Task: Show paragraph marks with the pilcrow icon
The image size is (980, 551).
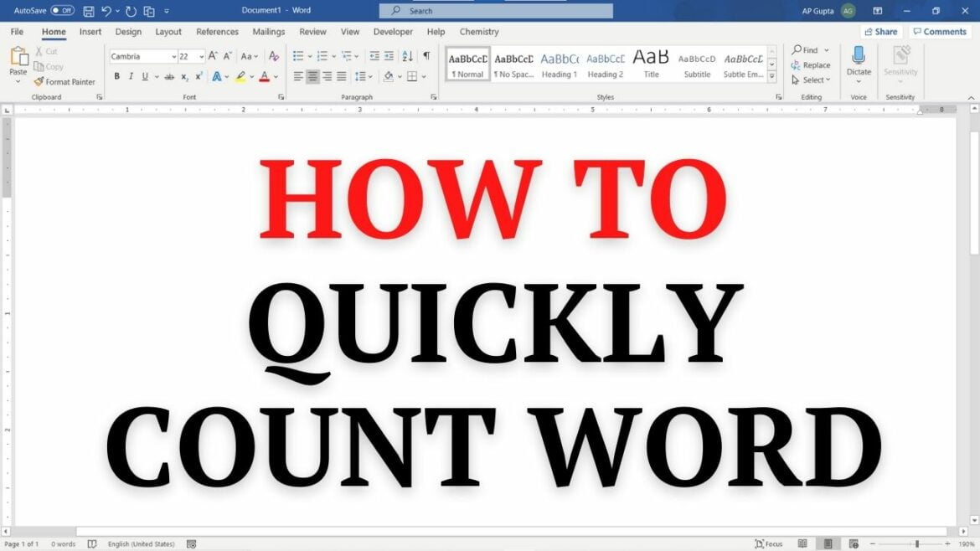Action: pos(426,55)
